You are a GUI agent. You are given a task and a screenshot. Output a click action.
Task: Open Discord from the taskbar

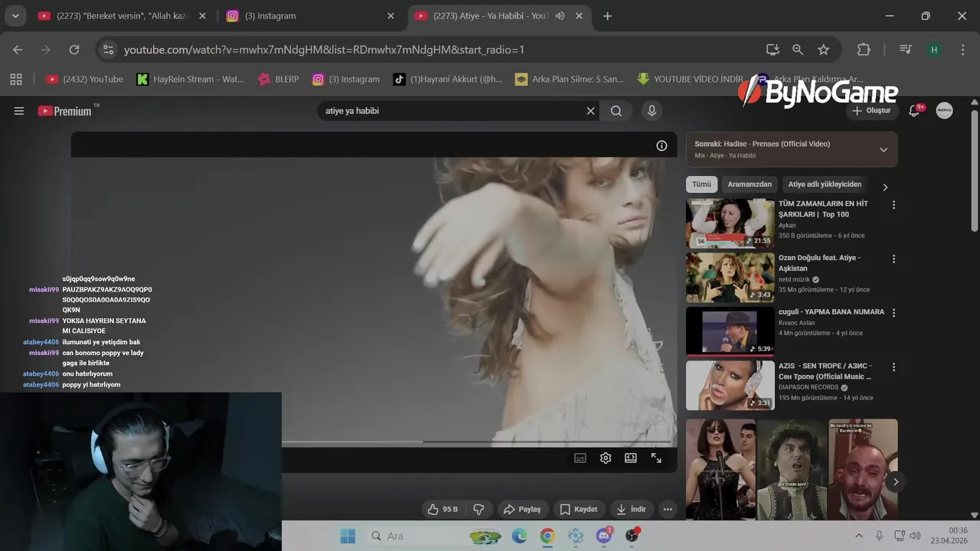click(x=603, y=536)
